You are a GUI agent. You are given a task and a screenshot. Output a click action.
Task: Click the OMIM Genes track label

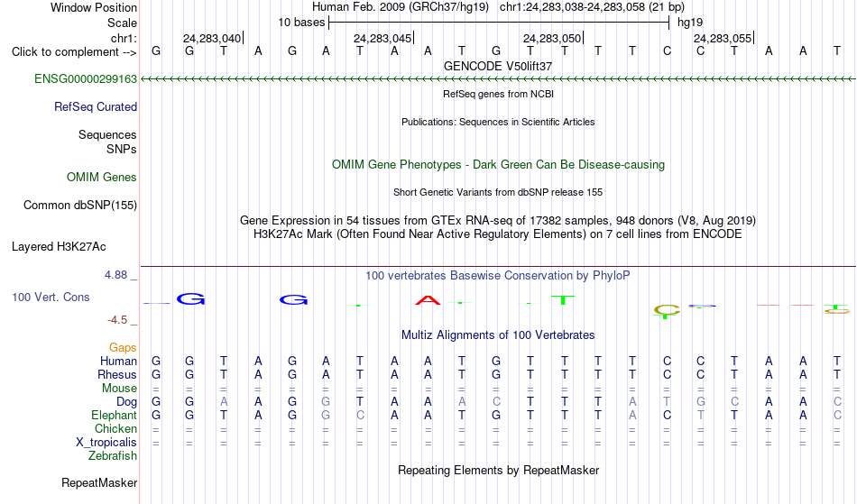[102, 178]
